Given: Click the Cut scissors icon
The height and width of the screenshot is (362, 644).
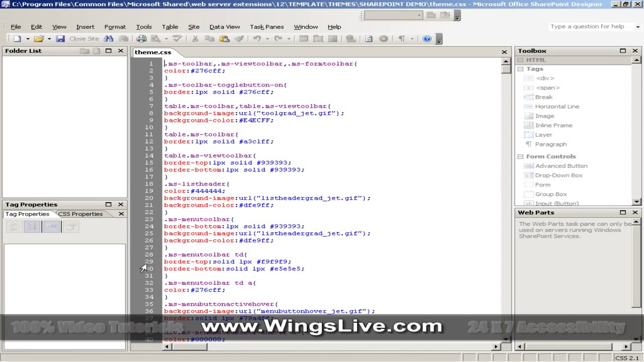Looking at the screenshot, I should pos(195,39).
